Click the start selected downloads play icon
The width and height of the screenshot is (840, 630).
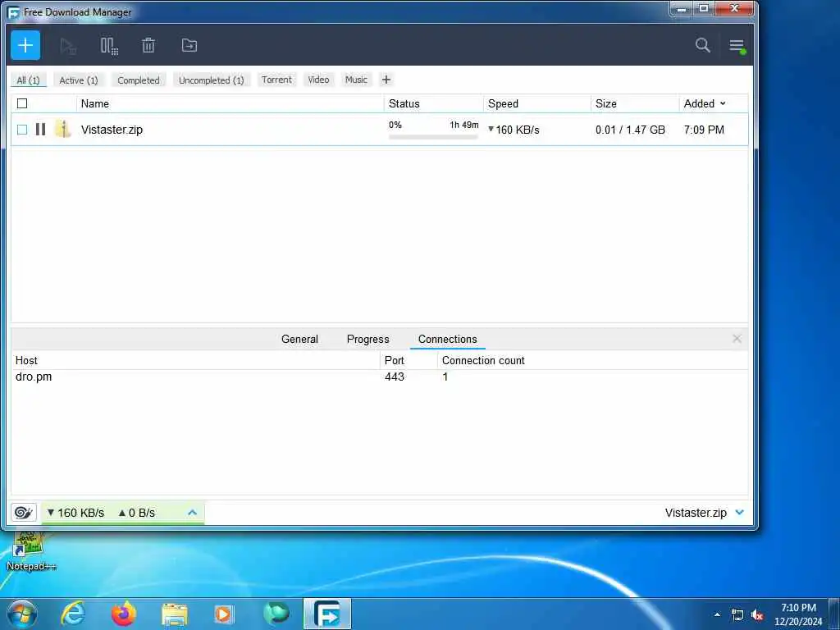point(68,46)
